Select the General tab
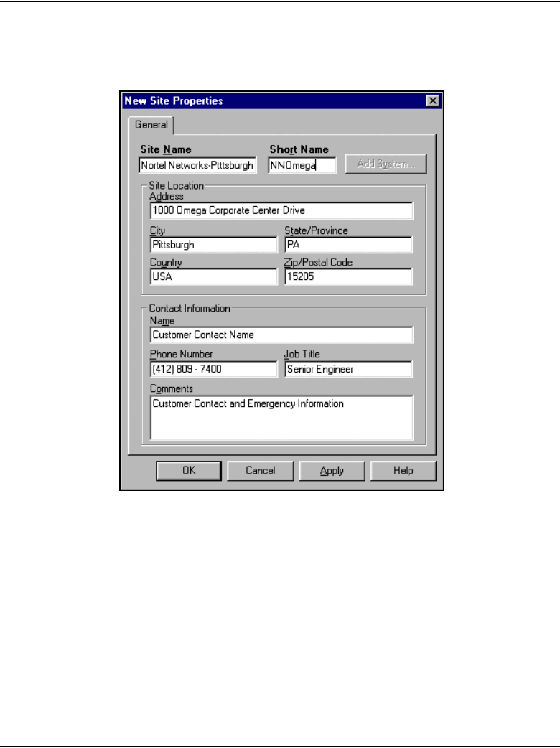The height and width of the screenshot is (748, 560). pyautogui.click(x=151, y=125)
